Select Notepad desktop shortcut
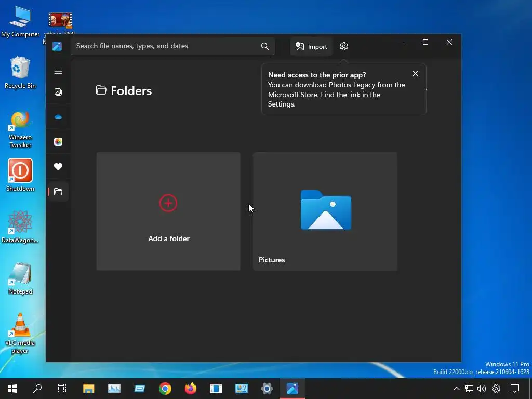The image size is (532, 399). [20, 278]
